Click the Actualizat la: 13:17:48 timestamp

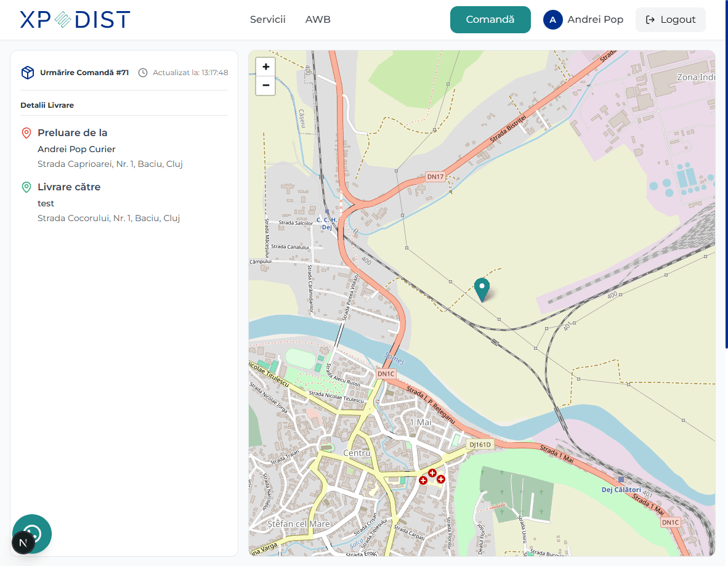click(190, 73)
